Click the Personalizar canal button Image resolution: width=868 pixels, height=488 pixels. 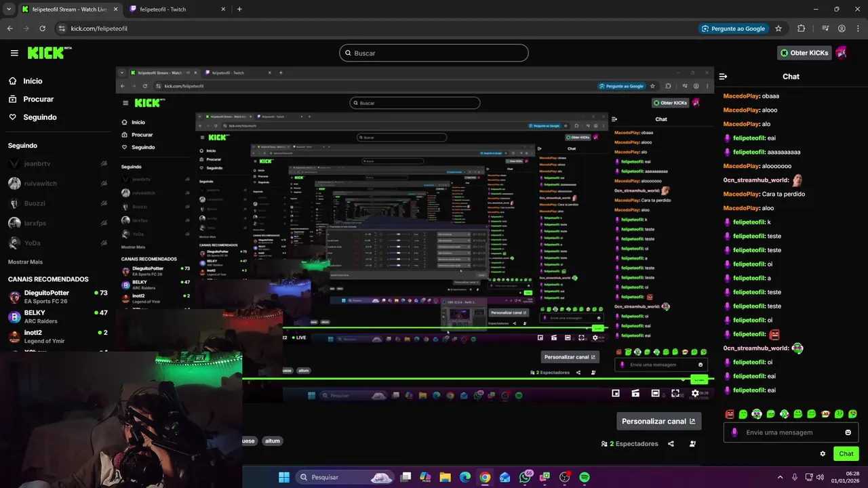(x=658, y=421)
